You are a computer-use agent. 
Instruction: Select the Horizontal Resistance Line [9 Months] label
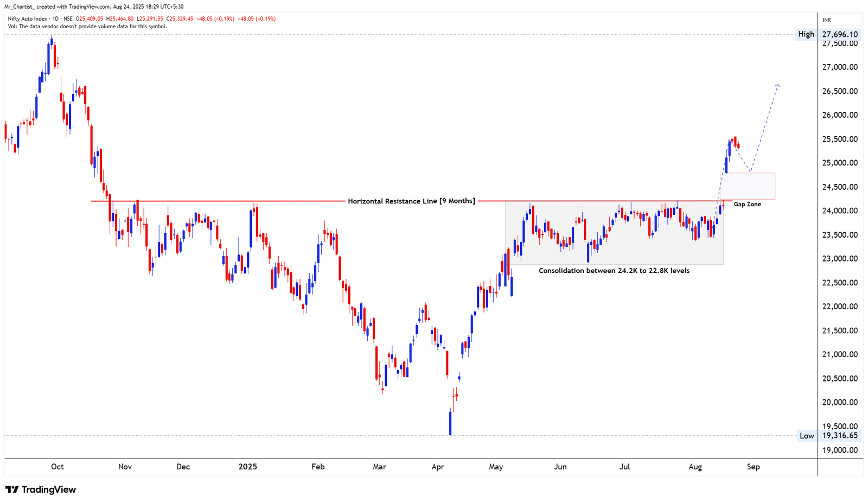[411, 201]
